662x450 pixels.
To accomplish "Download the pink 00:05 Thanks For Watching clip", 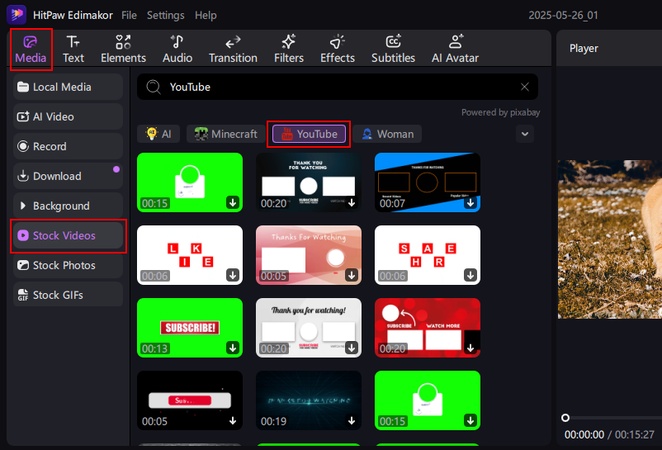I will tap(351, 275).
